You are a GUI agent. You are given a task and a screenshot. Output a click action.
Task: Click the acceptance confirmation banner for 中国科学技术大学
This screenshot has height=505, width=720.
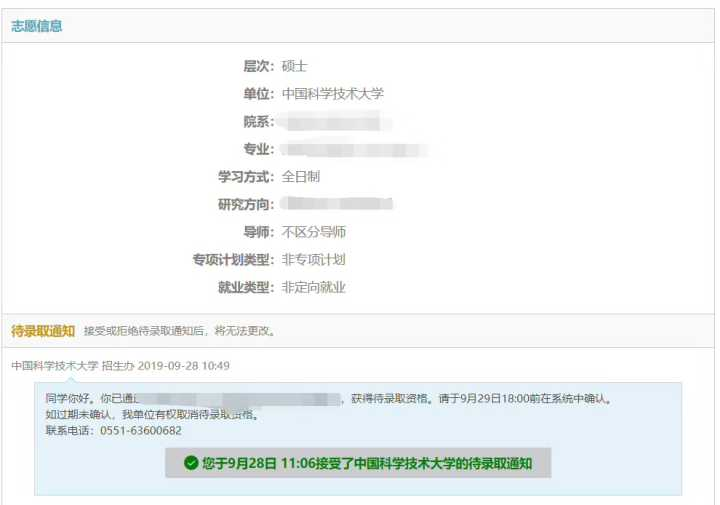tap(358, 463)
